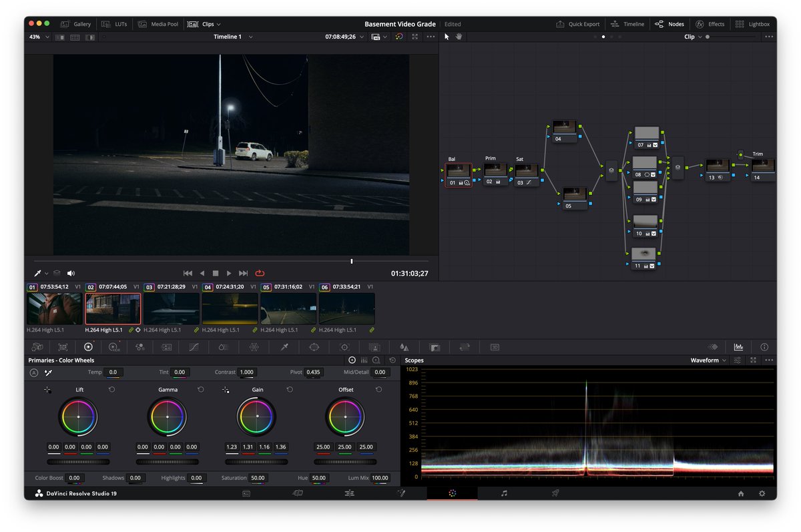Open viewer options three-dot menu

pos(431,37)
